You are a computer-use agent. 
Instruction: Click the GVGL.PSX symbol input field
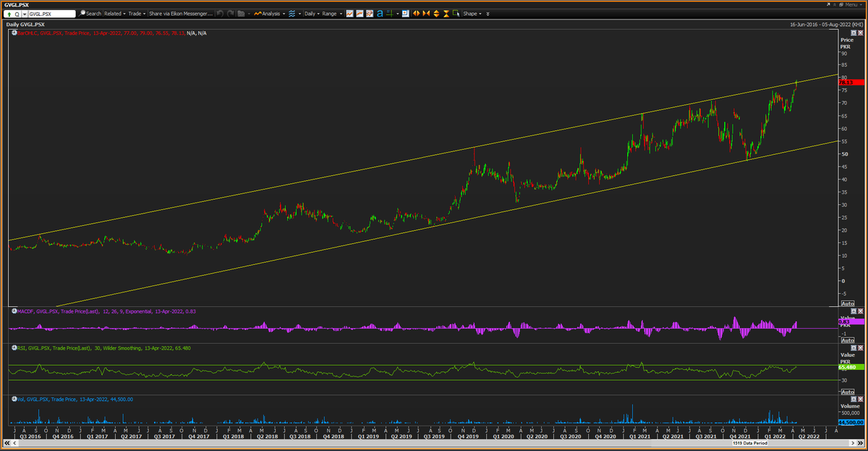[x=51, y=14]
